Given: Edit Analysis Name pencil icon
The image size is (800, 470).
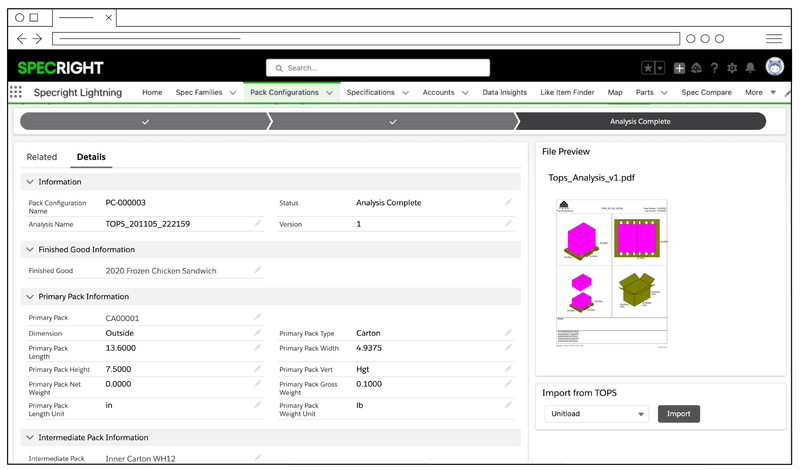Looking at the screenshot, I should pyautogui.click(x=258, y=224).
